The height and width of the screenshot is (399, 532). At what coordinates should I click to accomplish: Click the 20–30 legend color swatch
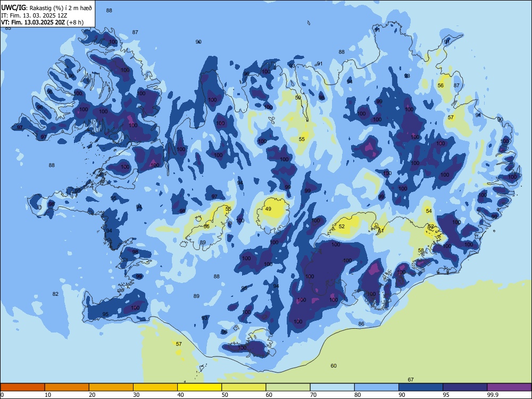pyautogui.click(x=111, y=387)
